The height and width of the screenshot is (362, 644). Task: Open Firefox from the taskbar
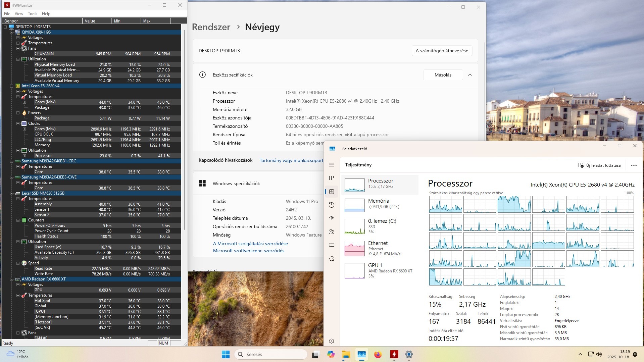tap(378, 354)
